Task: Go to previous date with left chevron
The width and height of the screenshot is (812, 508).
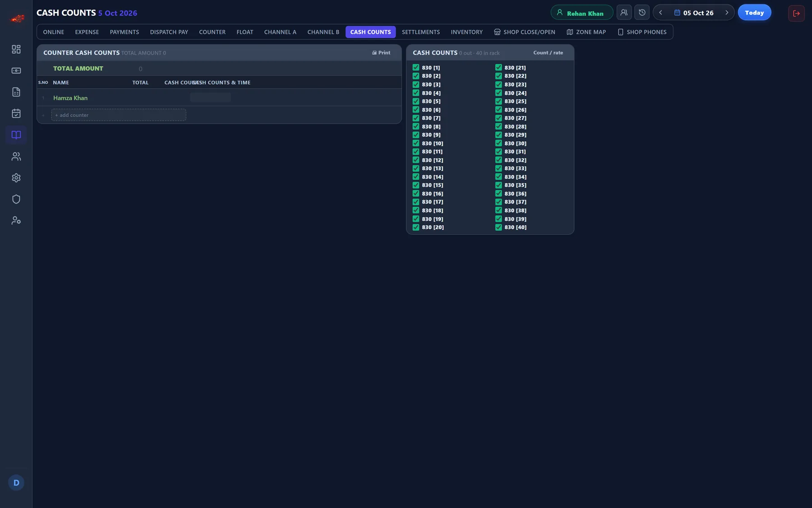Action: coord(660,13)
